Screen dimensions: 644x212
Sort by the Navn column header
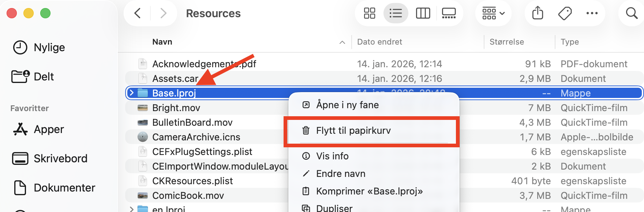coord(162,42)
